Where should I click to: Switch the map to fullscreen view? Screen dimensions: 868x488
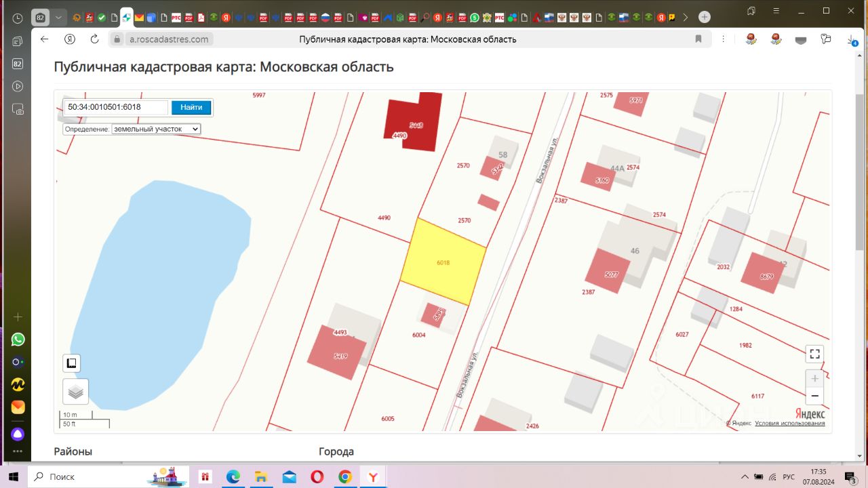[x=814, y=354]
